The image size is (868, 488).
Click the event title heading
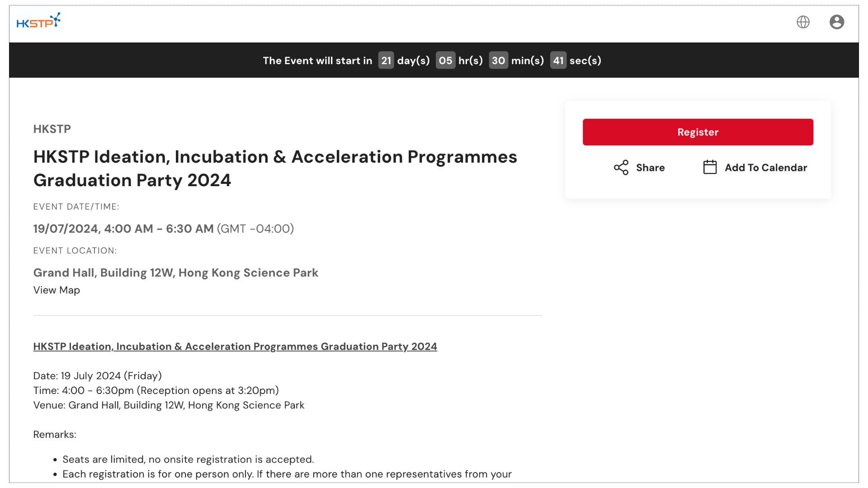click(275, 169)
